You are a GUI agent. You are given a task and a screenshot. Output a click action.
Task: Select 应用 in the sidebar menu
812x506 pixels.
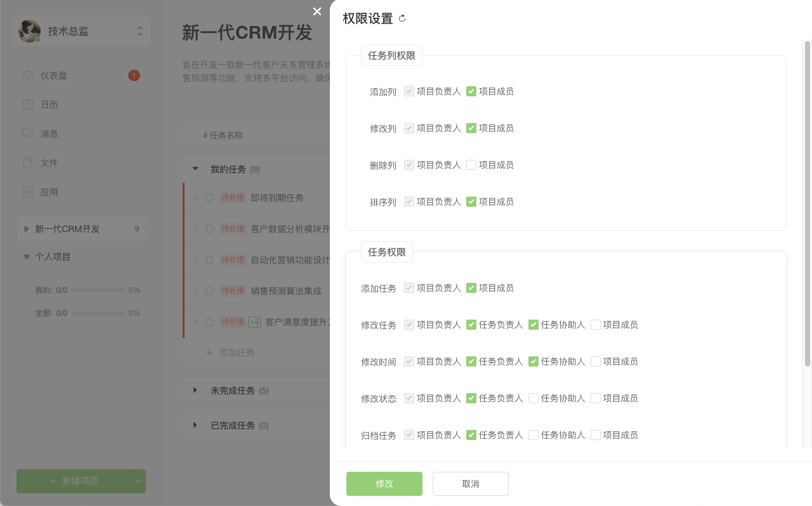(81, 192)
